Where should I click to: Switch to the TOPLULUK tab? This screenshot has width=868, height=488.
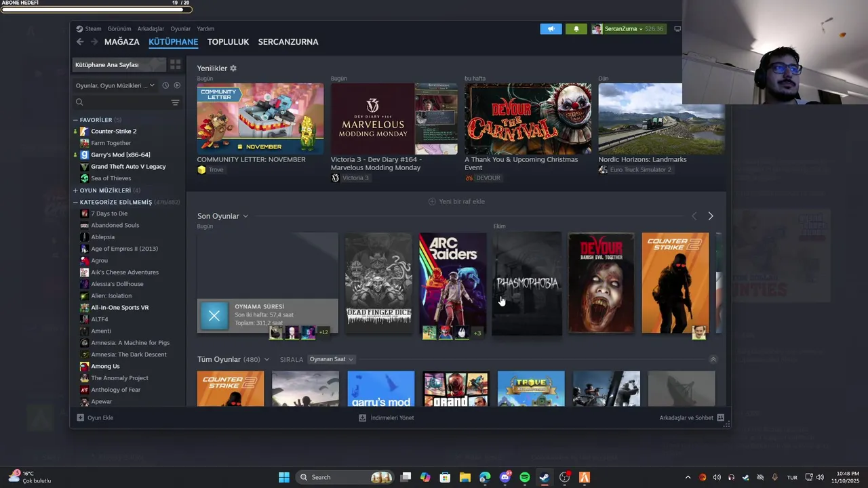(228, 42)
